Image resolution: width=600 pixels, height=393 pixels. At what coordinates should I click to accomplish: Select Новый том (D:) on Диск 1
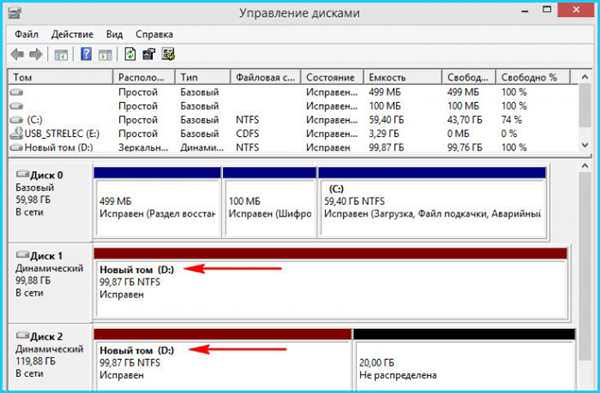[331, 284]
